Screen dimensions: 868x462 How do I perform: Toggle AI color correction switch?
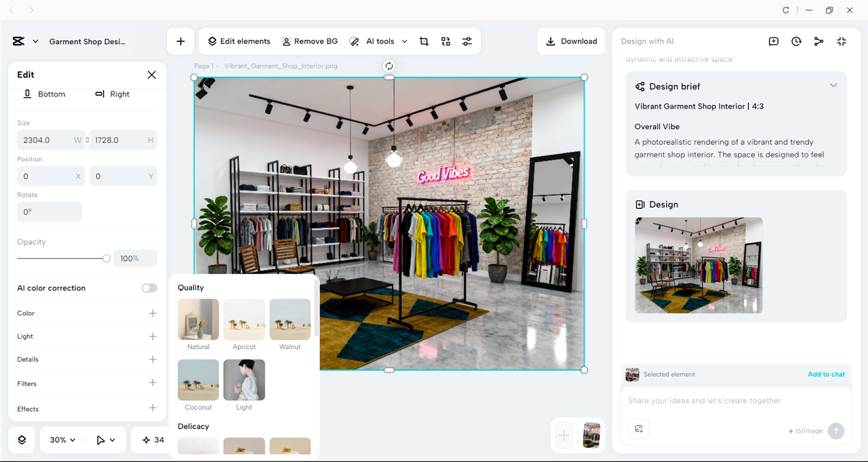(149, 288)
